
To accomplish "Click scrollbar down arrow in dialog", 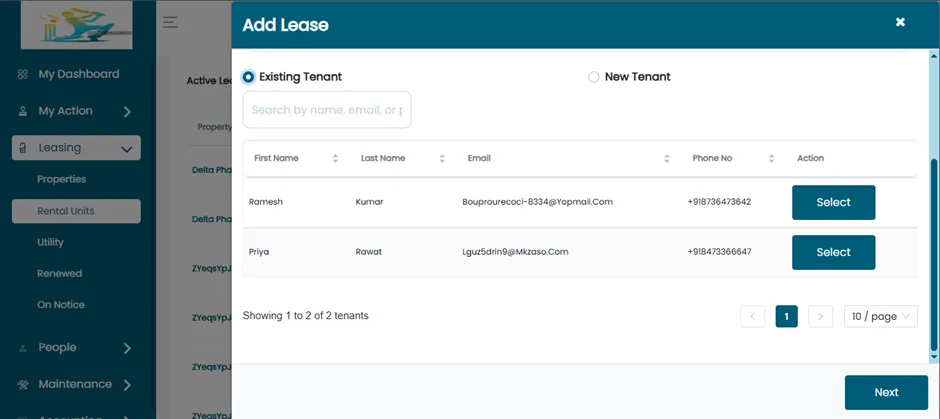I will 933,357.
